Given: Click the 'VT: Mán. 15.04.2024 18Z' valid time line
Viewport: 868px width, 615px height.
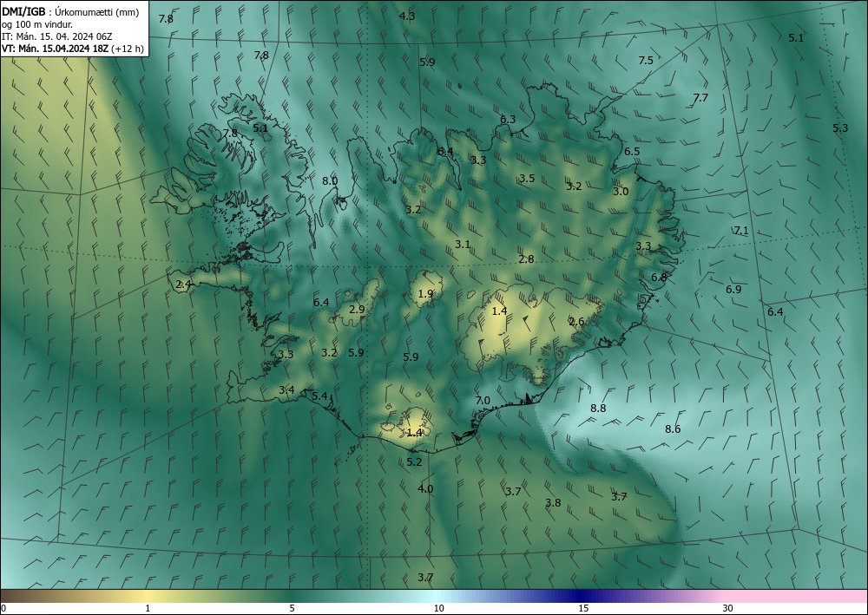Looking at the screenshot, I should click(55, 49).
